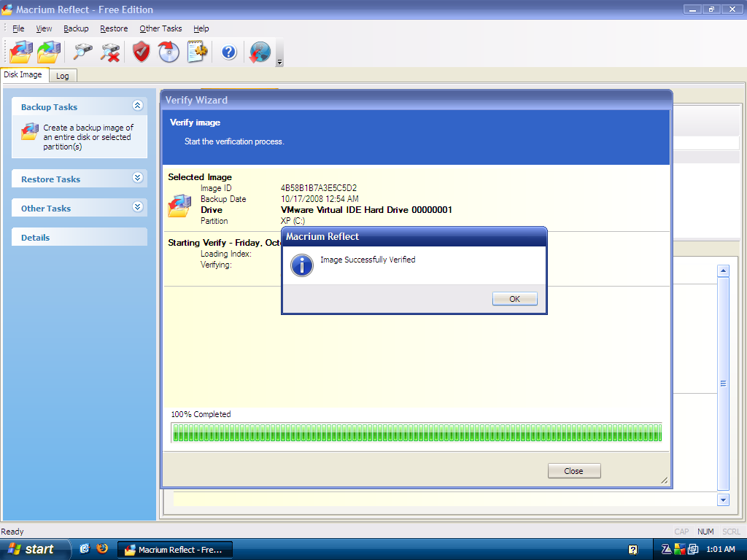This screenshot has width=747, height=560.
Task: Click the Verifying label
Action: 216,265
